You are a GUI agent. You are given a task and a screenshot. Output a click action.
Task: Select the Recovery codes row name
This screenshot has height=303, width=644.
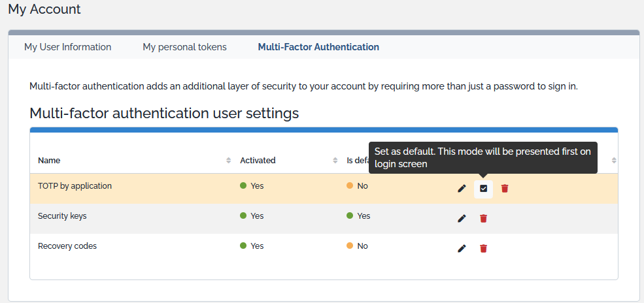pyautogui.click(x=67, y=246)
